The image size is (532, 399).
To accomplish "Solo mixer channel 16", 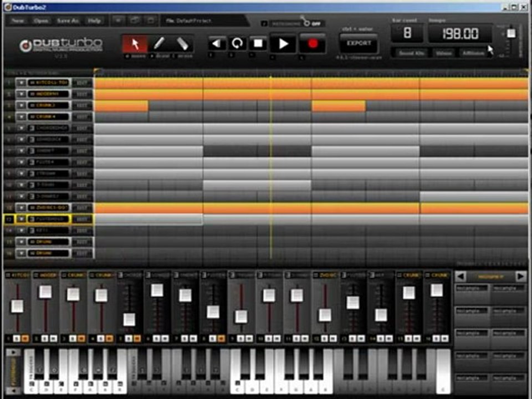I will point(436,339).
